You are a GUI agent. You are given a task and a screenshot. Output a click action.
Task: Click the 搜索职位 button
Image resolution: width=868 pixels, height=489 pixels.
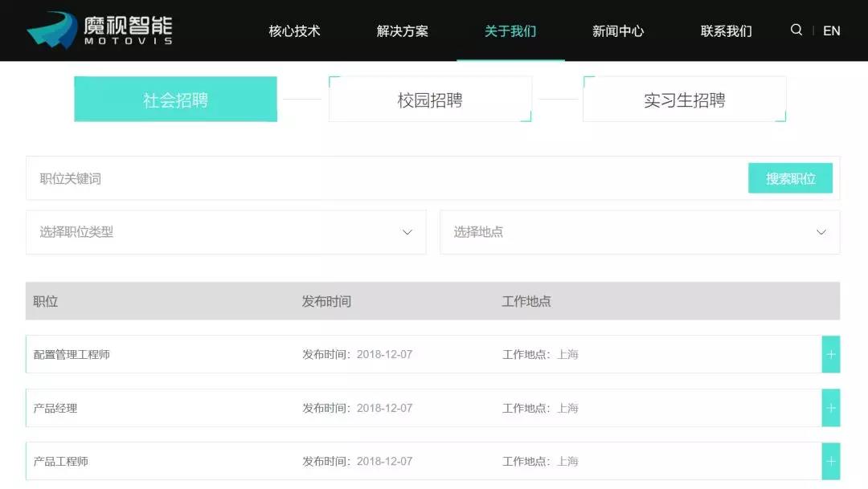click(790, 177)
